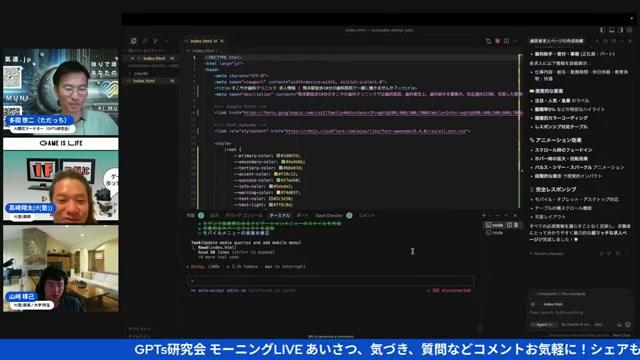The width and height of the screenshot is (640, 360).
Task: Close the AI chat panel
Action: tap(630, 41)
